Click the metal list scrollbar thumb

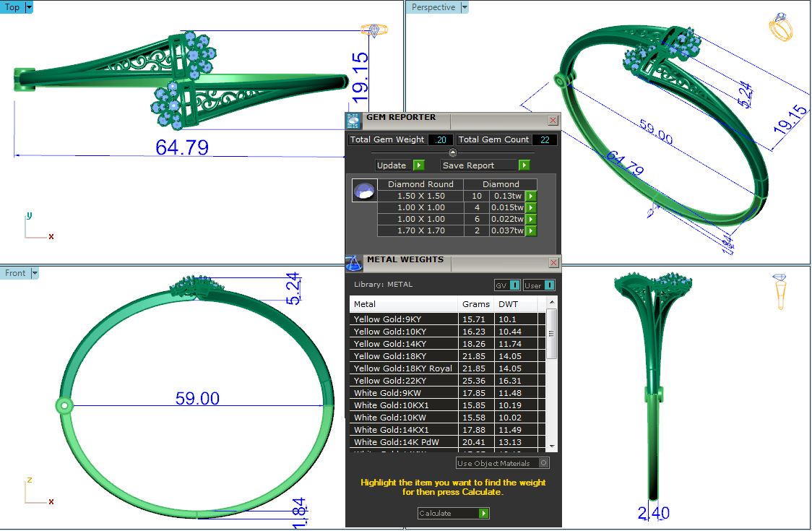click(552, 334)
